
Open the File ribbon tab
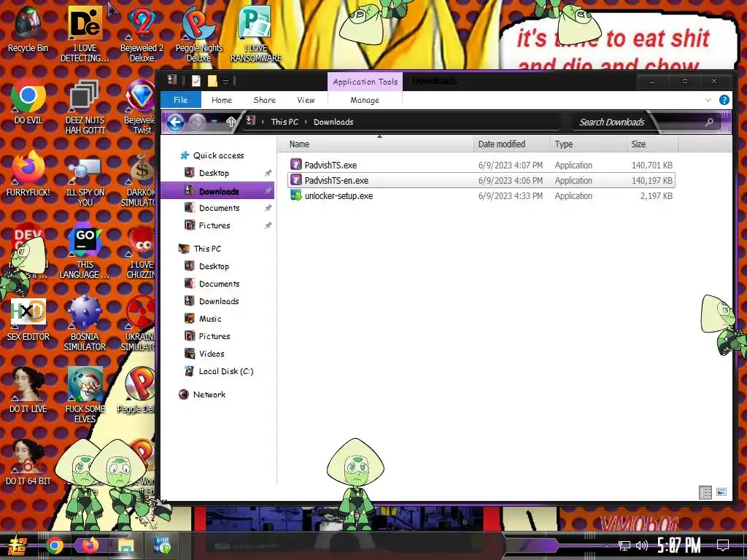pos(181,100)
